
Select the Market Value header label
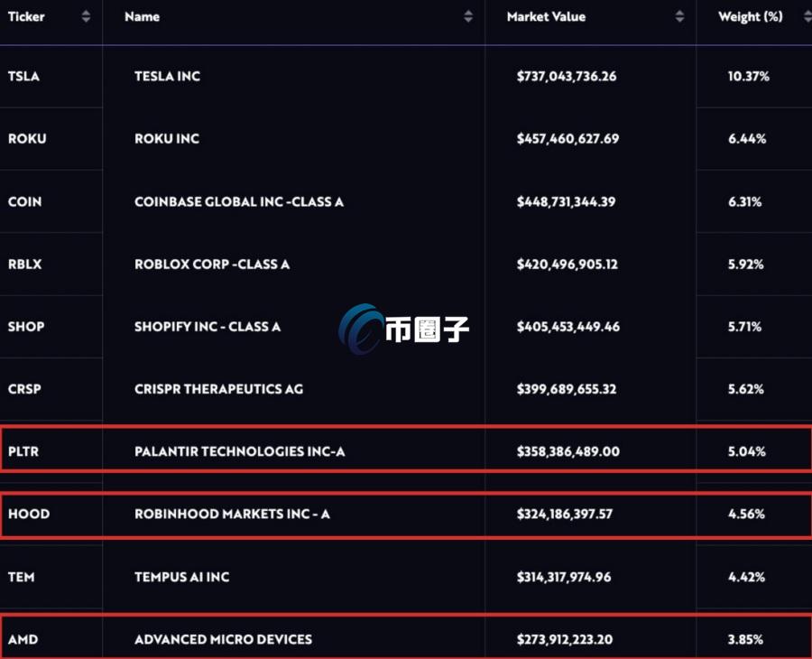(x=546, y=16)
